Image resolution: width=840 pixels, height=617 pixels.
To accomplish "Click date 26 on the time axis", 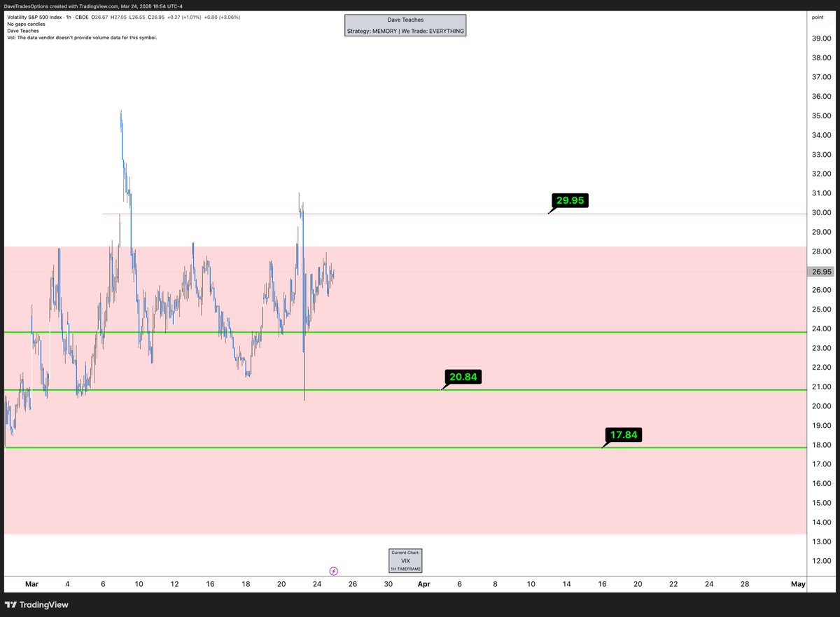I will (x=352, y=583).
